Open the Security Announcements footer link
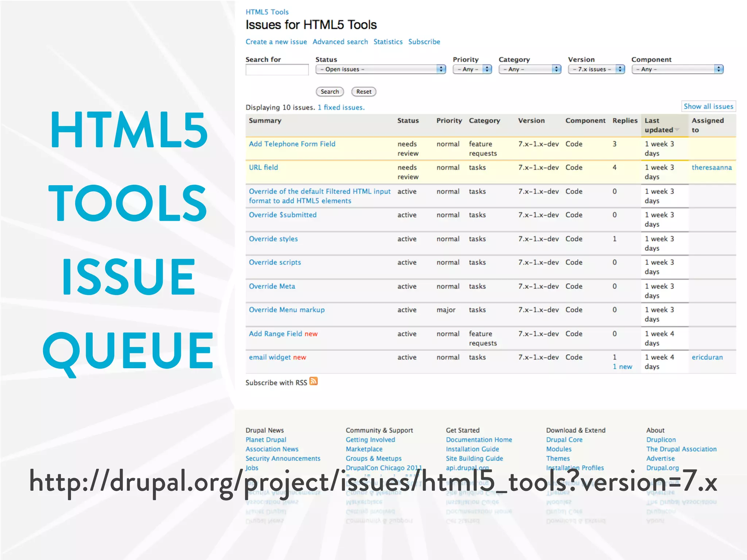The image size is (747, 560). pos(283,459)
